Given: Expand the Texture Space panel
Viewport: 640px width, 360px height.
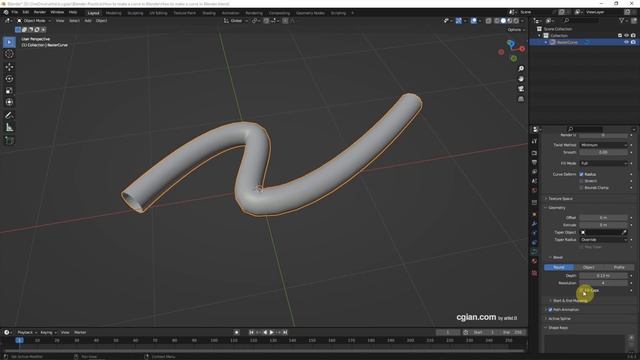Looking at the screenshot, I should click(x=560, y=199).
